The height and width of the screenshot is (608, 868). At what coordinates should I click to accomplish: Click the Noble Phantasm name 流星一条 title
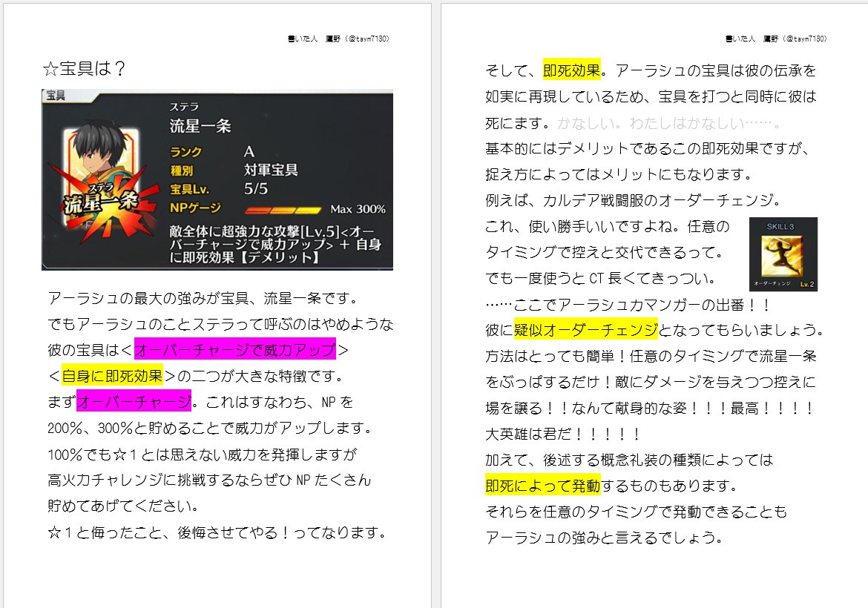click(x=200, y=126)
